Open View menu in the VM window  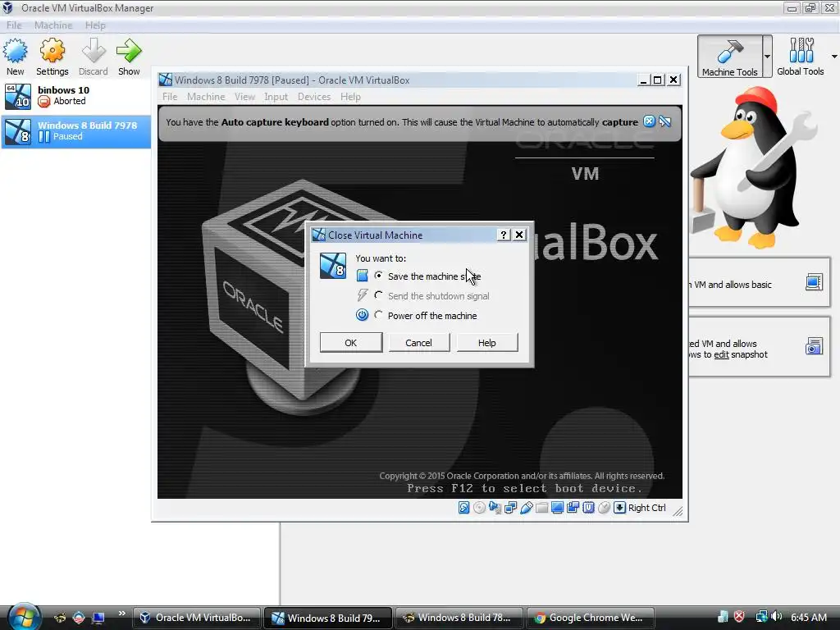click(x=244, y=97)
